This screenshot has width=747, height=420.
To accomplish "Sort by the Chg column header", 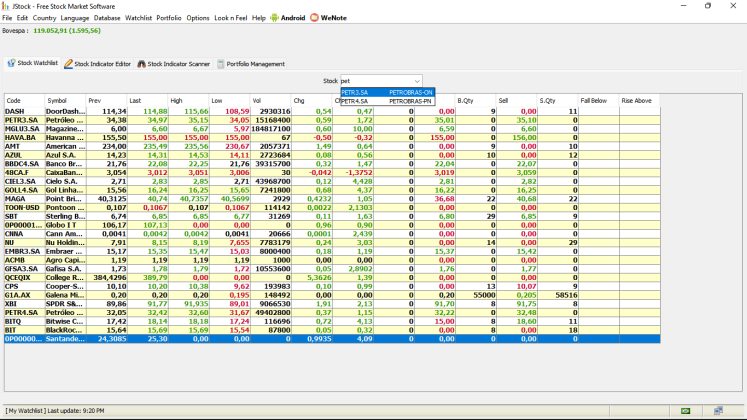I will [312, 100].
